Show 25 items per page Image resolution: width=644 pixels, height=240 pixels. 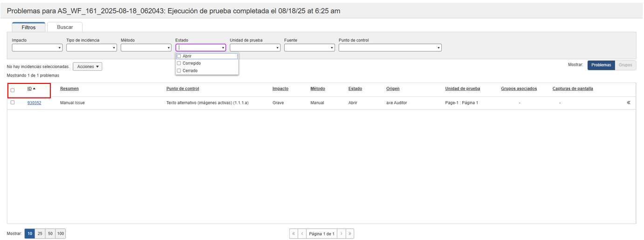point(40,233)
